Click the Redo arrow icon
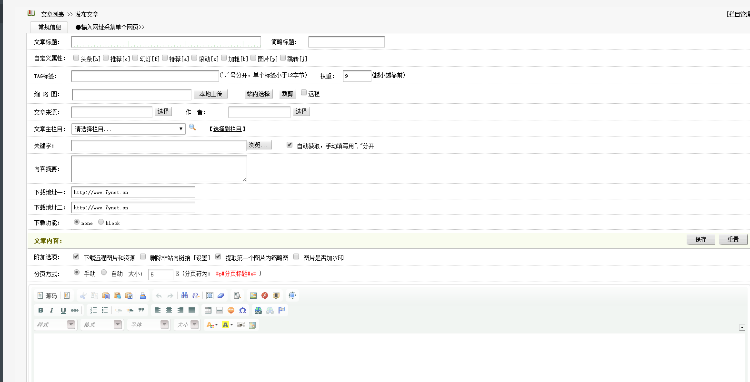750x382 pixels. tap(170, 296)
